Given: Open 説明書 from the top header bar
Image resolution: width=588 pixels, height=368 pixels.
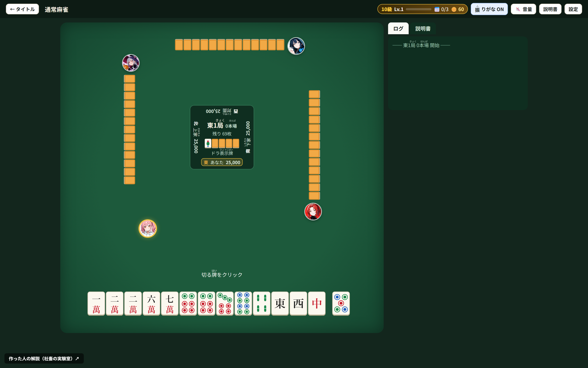Looking at the screenshot, I should 550,9.
